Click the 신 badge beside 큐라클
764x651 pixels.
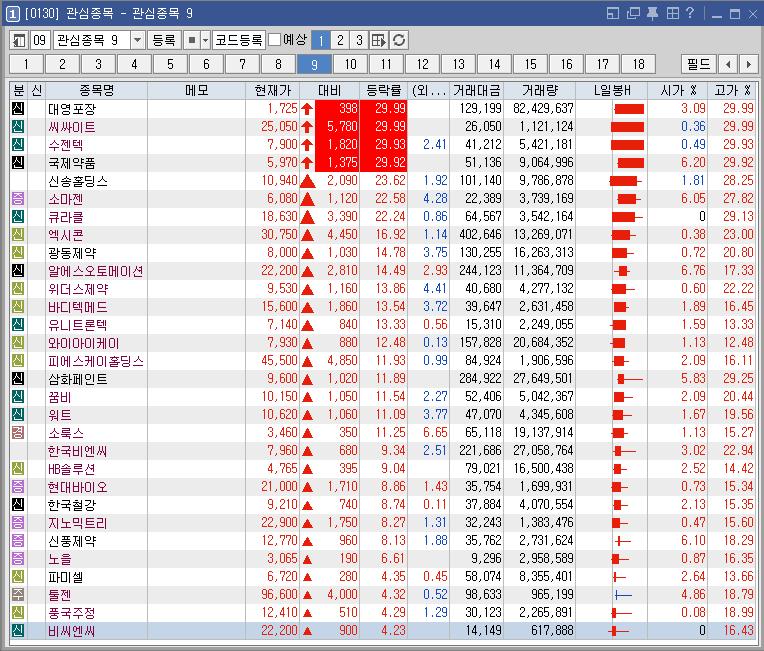pos(18,216)
